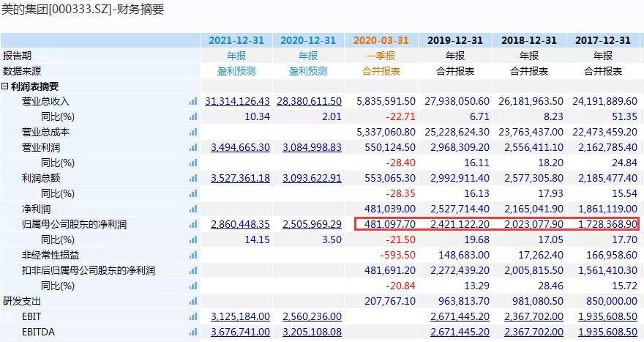Open net profit link 2,505,969.29

312,224
